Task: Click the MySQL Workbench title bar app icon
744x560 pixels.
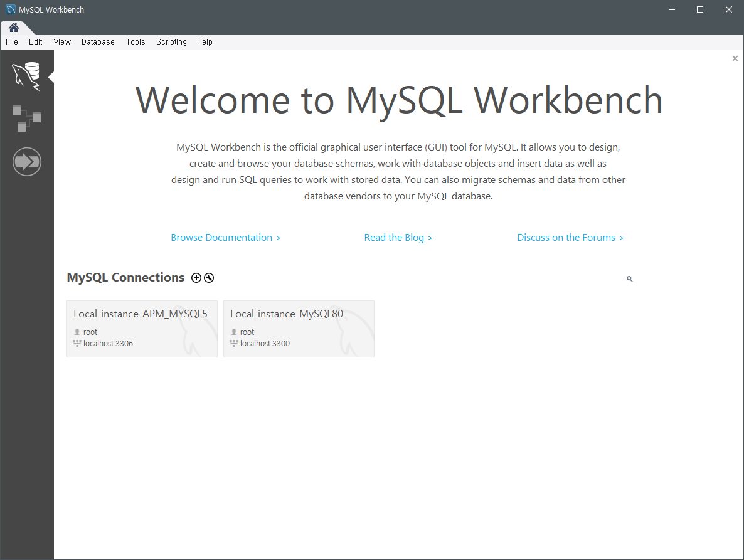Action: (x=11, y=9)
